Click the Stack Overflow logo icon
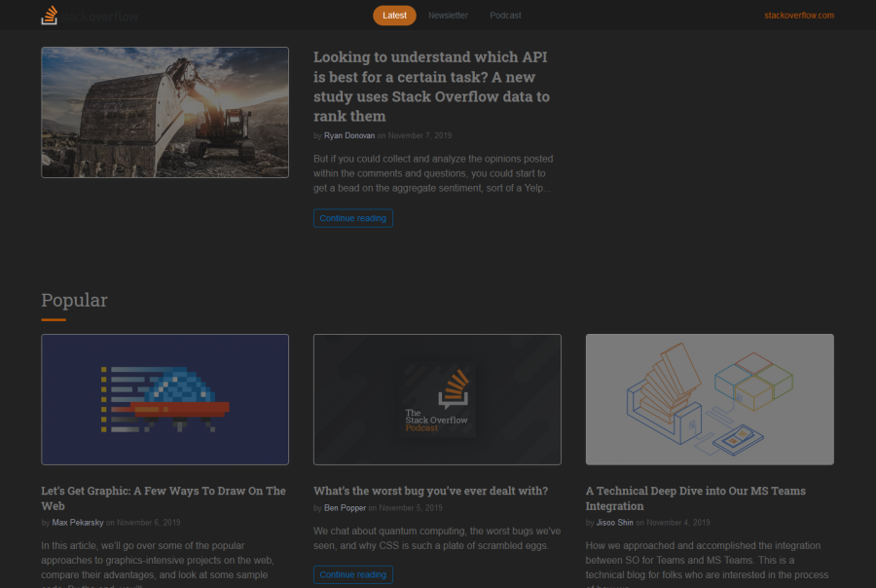 point(50,16)
